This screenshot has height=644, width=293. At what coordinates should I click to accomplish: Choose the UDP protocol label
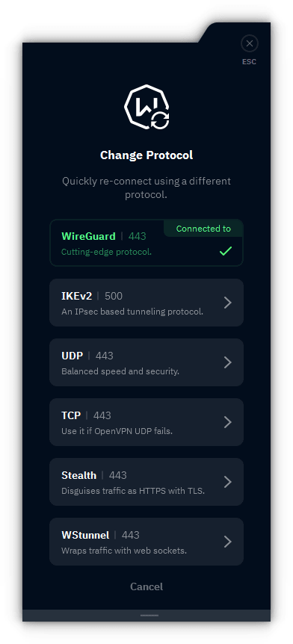[73, 356]
